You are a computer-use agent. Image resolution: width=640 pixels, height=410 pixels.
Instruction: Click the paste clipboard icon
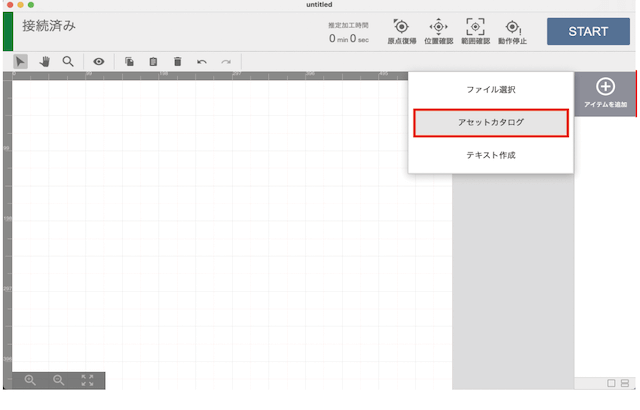click(153, 62)
